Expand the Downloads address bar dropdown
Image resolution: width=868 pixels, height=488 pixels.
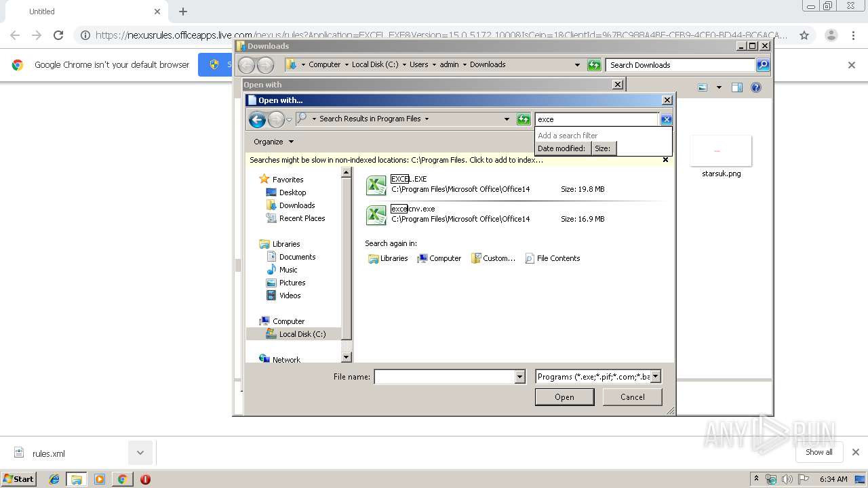pyautogui.click(x=577, y=65)
